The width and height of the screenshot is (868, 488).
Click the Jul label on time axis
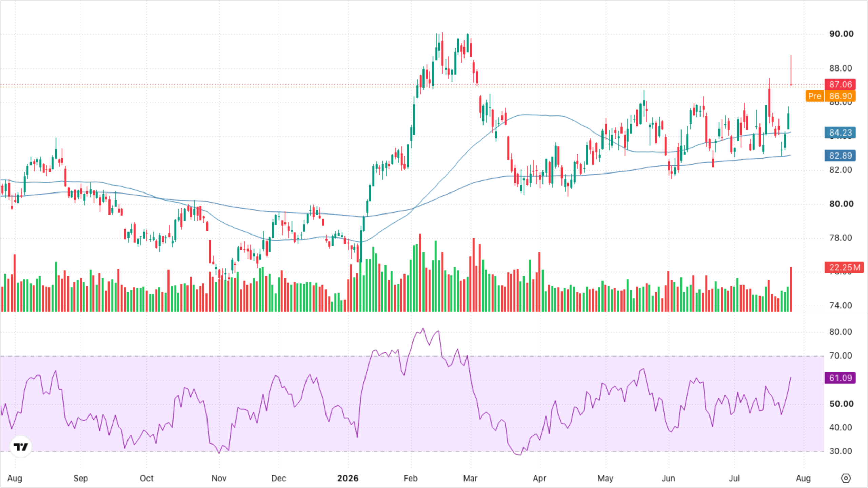734,478
